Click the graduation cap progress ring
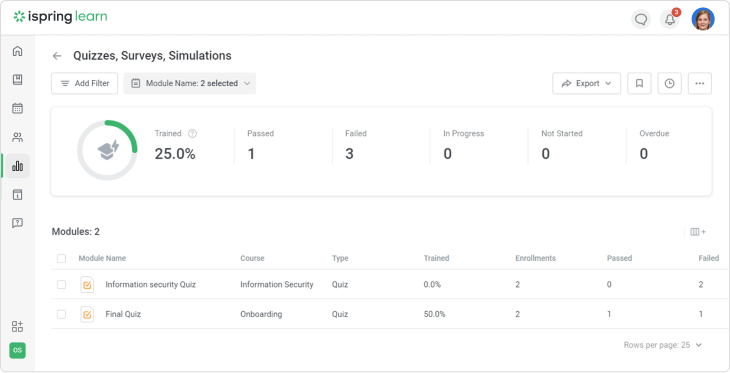 click(x=107, y=150)
